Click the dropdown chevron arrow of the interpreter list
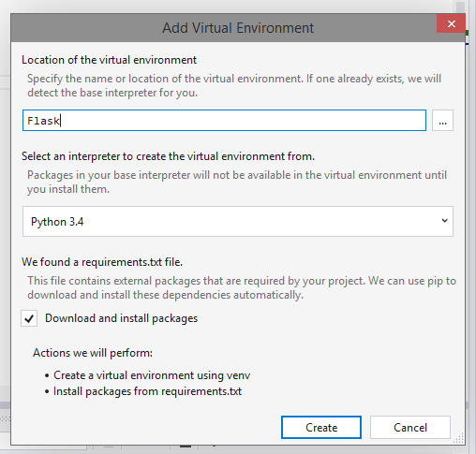The image size is (476, 454). [444, 221]
